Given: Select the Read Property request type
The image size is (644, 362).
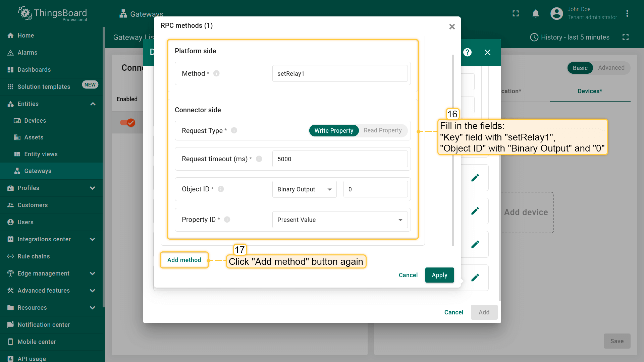Looking at the screenshot, I should pyautogui.click(x=383, y=130).
